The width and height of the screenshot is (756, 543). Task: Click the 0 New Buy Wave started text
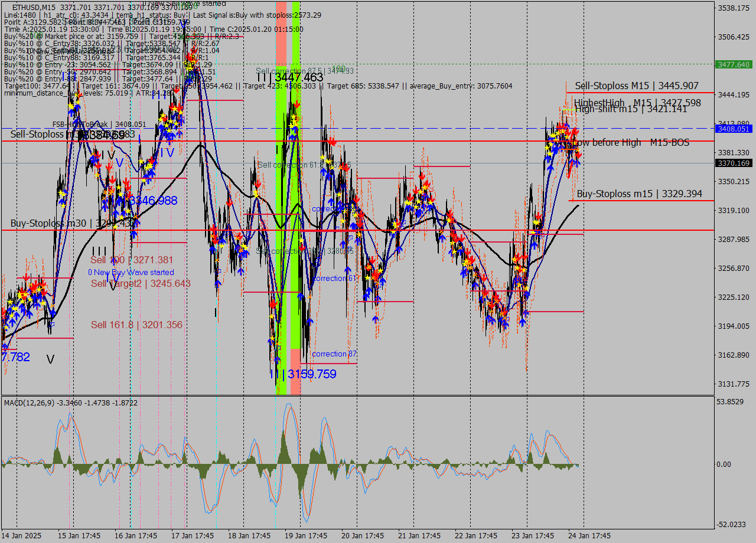(131, 272)
